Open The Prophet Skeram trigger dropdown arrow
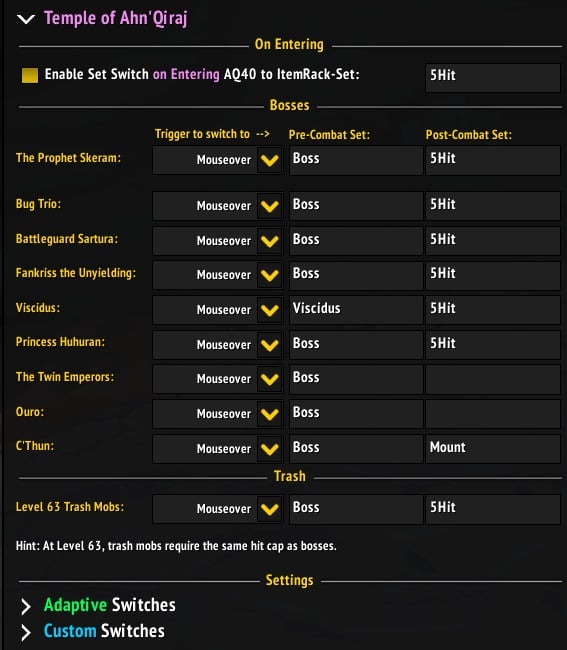The height and width of the screenshot is (650, 567). [x=270, y=160]
